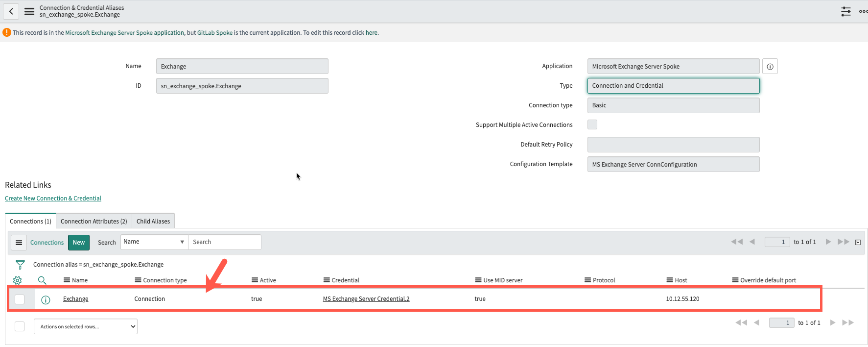868x347 pixels.
Task: Click the Connection type cell 'Connection'
Action: pyautogui.click(x=149, y=299)
